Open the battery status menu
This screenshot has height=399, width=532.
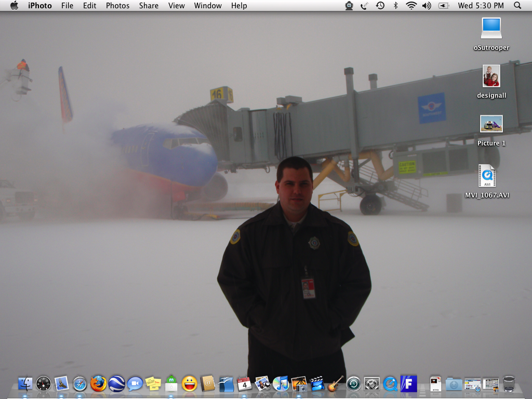coord(444,5)
